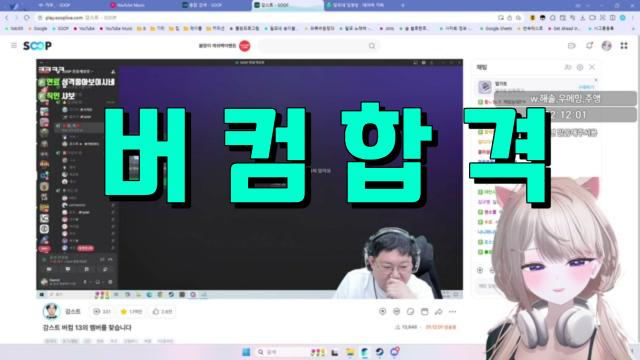This screenshot has height=360, width=640.
Task: Switch to the YouTube Music browser tab
Action: click(131, 5)
